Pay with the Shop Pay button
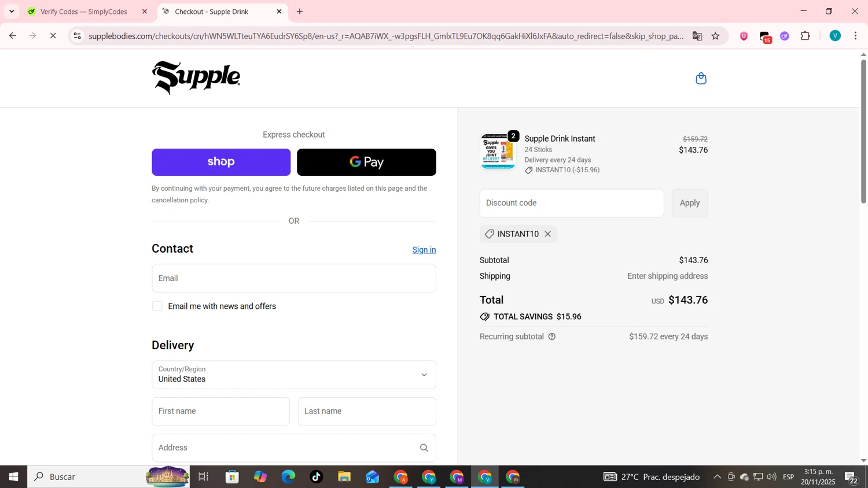The height and width of the screenshot is (488, 868). [x=221, y=162]
